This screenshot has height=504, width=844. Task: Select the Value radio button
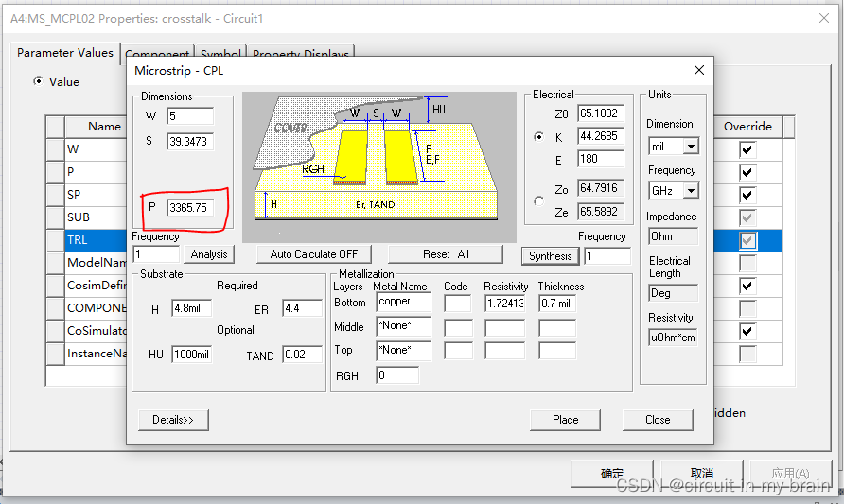(x=39, y=81)
